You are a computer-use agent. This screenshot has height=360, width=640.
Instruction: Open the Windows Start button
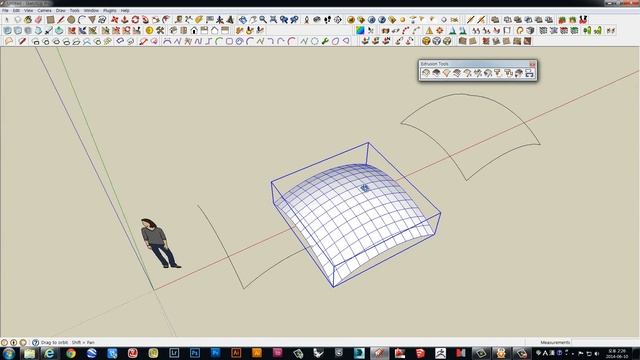(9, 353)
